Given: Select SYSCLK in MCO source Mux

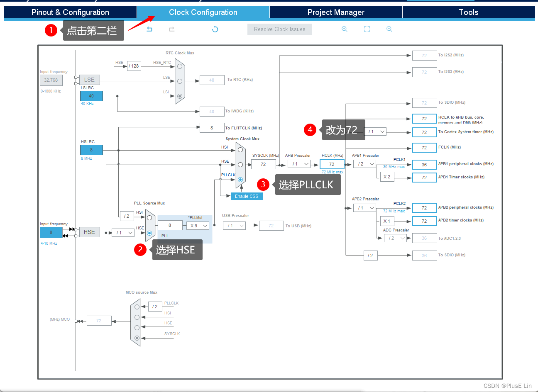Looking at the screenshot, I should [137, 338].
